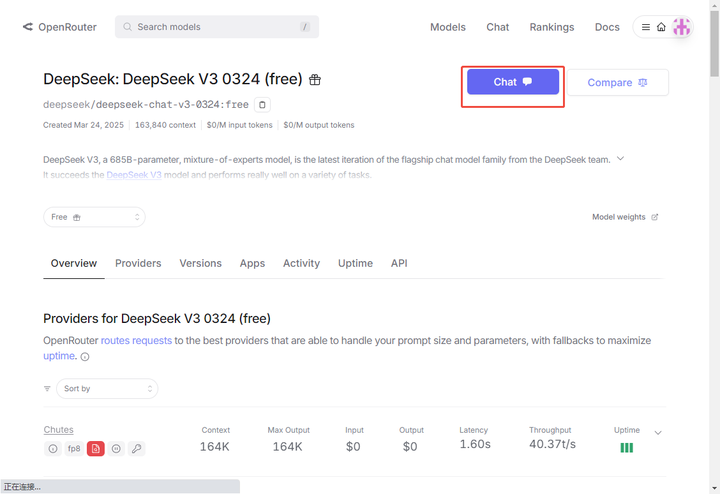Click the OpenRouter logo icon
This screenshot has width=720, height=494.
pyautogui.click(x=28, y=27)
